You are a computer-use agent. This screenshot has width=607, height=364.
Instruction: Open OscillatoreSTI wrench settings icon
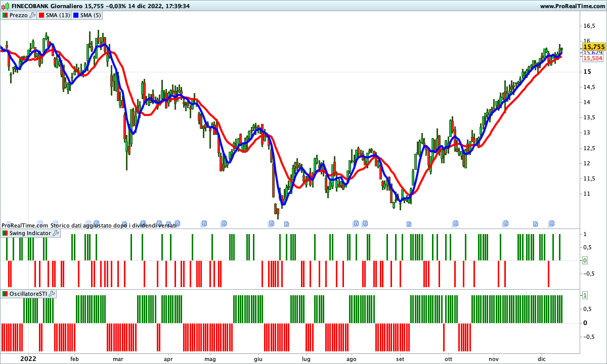(x=52, y=294)
